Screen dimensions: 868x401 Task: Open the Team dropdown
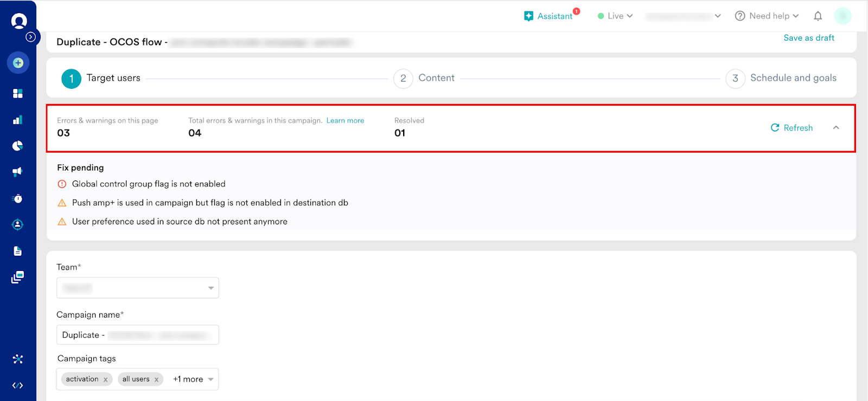point(138,288)
